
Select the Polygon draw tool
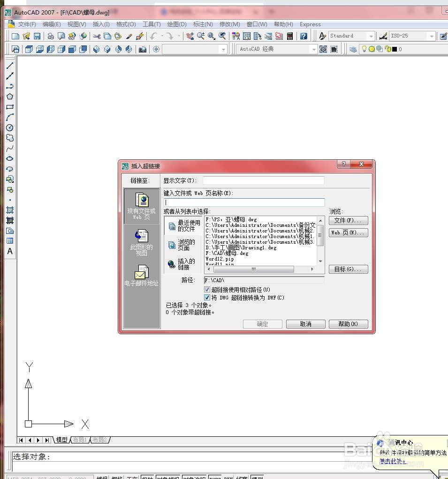[x=10, y=97]
